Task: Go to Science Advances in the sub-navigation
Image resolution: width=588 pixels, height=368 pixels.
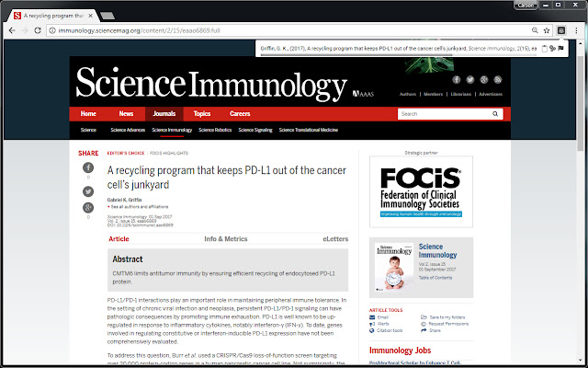Action: 128,130
